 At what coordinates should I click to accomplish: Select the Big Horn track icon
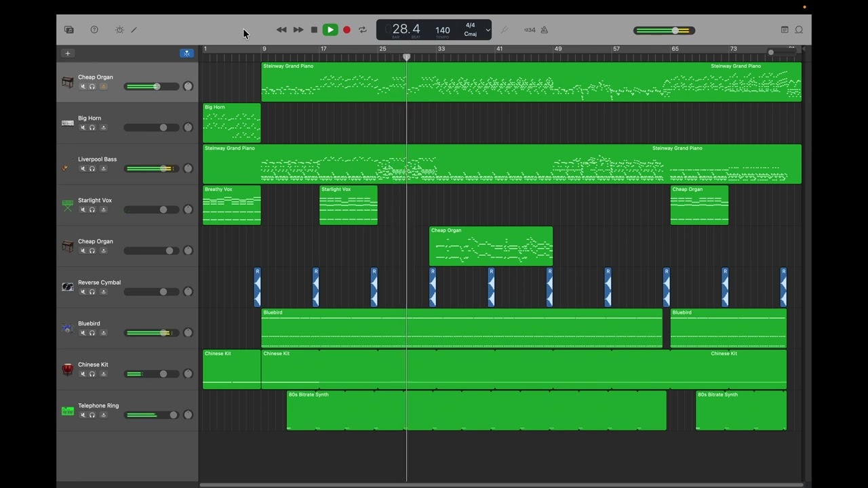point(68,123)
